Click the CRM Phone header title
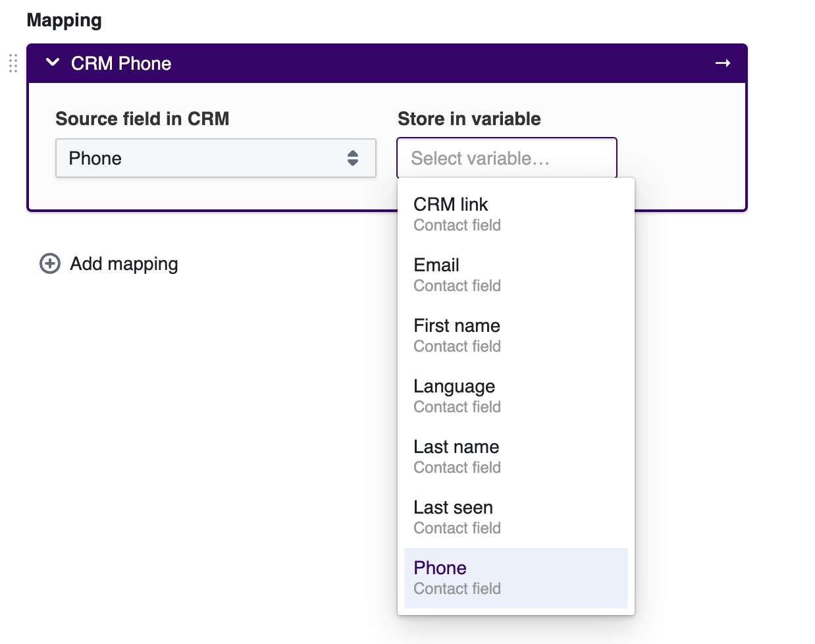 pos(121,63)
